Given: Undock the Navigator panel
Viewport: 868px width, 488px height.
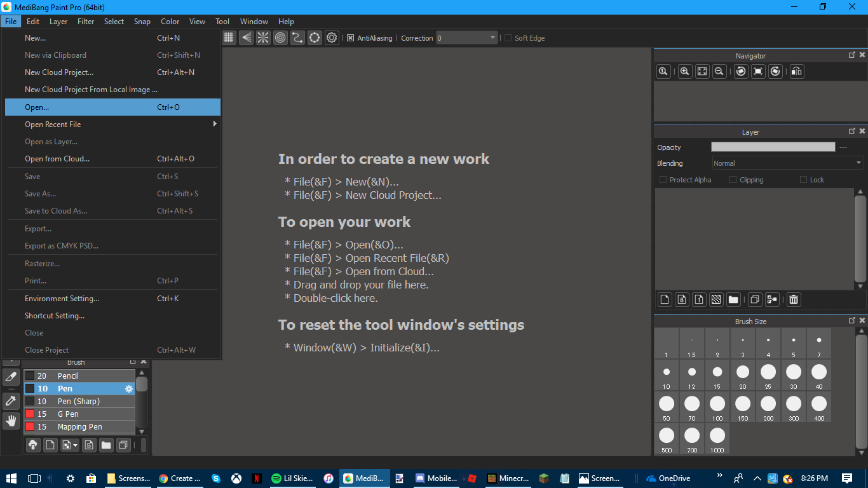Looking at the screenshot, I should (x=852, y=55).
